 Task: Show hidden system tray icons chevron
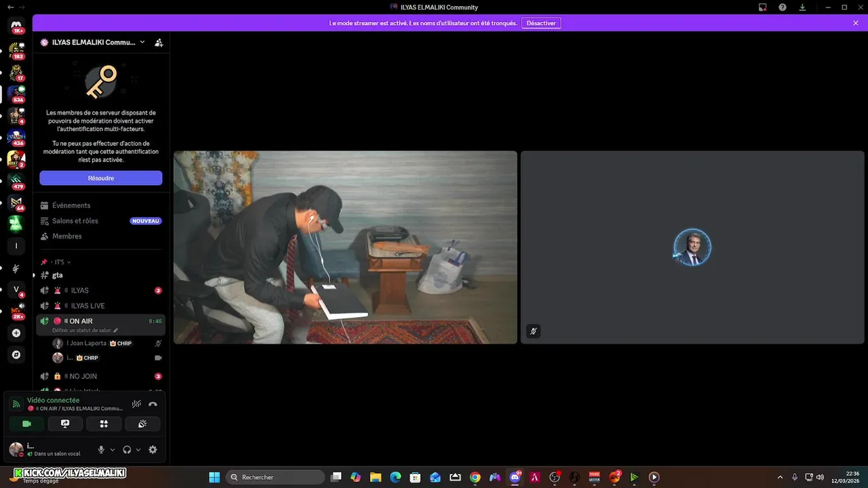click(780, 477)
